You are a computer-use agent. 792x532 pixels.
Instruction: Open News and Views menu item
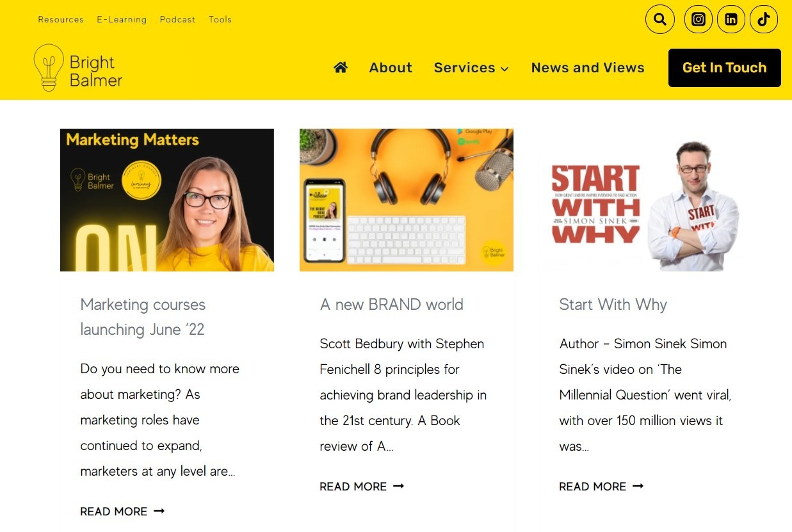588,68
